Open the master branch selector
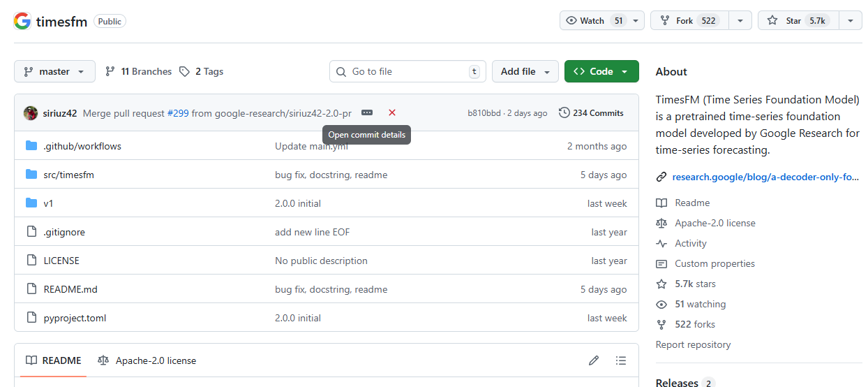This screenshot has height=387, width=868. 54,71
